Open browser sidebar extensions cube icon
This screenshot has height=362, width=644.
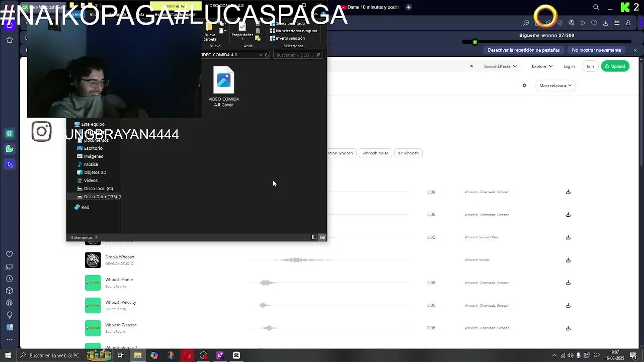point(10,291)
